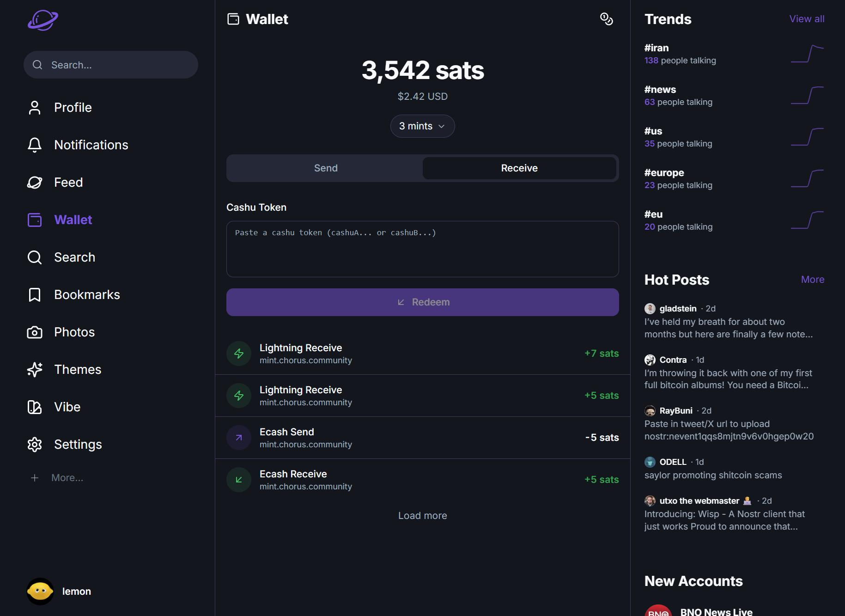The image size is (845, 616).
Task: Open Notifications via the bell icon
Action: (x=35, y=145)
